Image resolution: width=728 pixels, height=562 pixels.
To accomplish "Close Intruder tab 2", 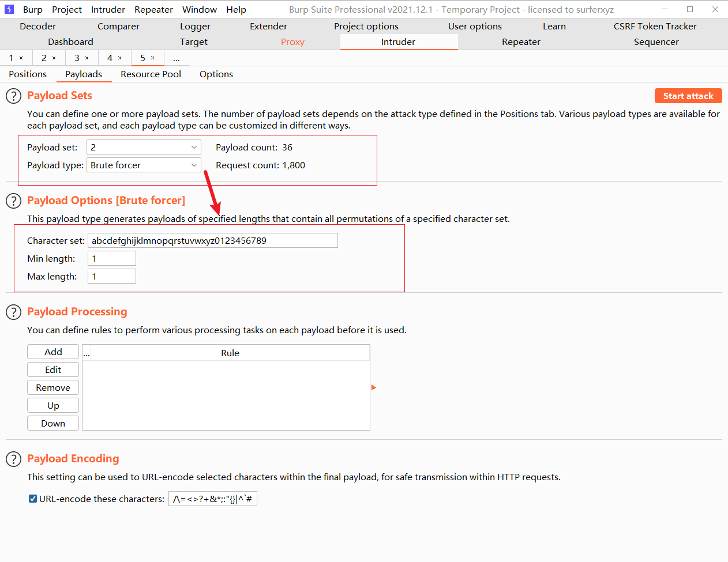I will click(x=54, y=58).
